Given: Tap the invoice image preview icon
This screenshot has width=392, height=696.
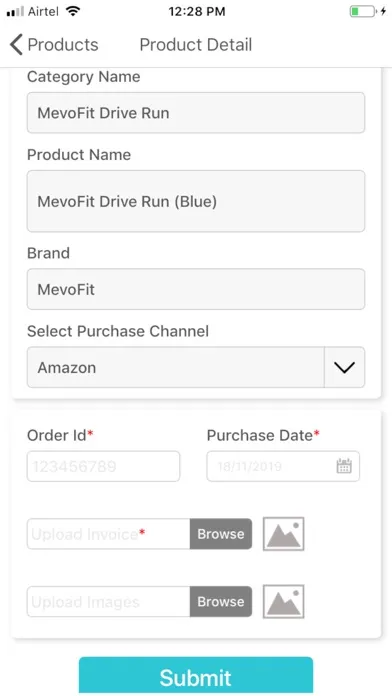Looking at the screenshot, I should pos(283,534).
